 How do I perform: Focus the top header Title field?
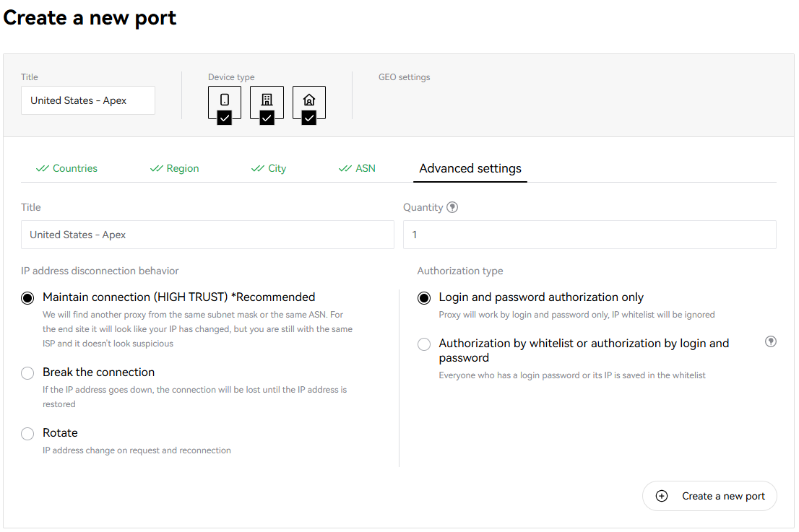(88, 100)
